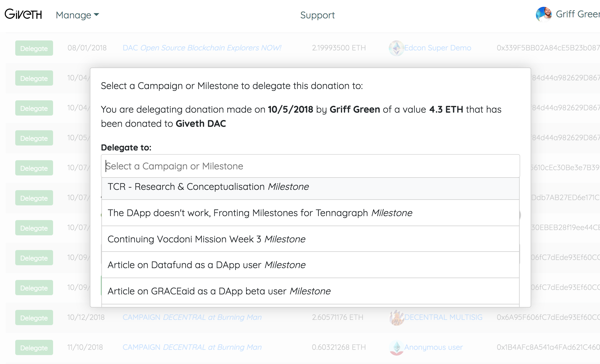Open Edcon Super Demo donor link
Screen dimensions: 600x364
click(438, 48)
